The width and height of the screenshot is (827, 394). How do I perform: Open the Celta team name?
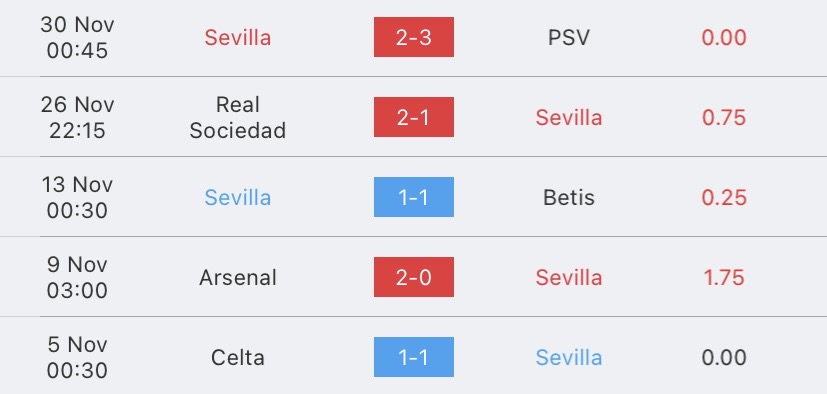point(238,358)
